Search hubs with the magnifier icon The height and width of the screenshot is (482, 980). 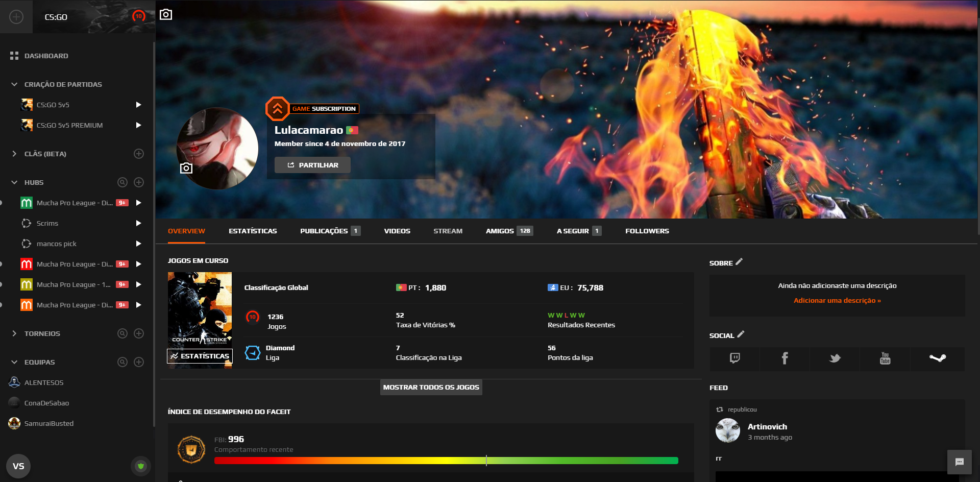pos(122,182)
